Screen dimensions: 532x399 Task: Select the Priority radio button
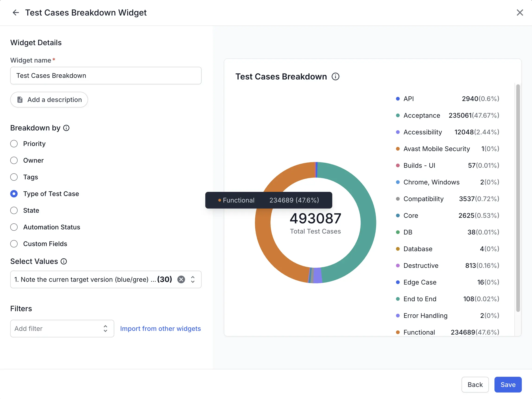click(x=14, y=144)
